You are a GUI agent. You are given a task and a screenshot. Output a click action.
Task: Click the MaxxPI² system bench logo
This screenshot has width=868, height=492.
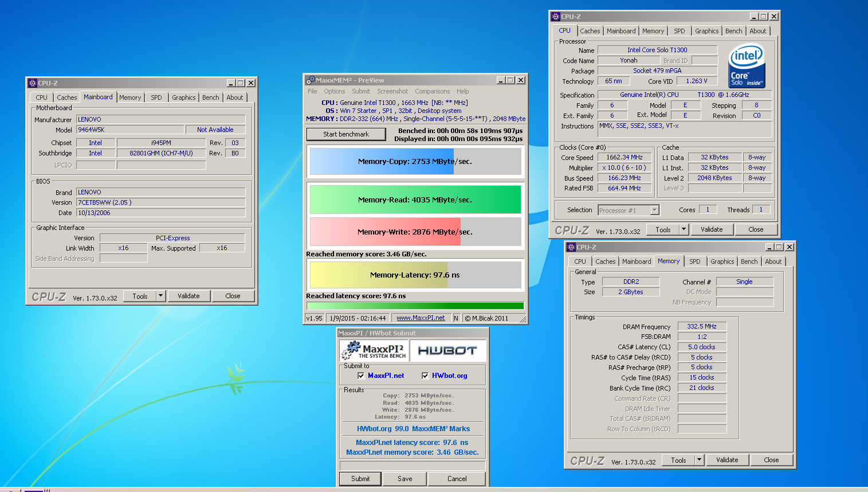tap(374, 350)
